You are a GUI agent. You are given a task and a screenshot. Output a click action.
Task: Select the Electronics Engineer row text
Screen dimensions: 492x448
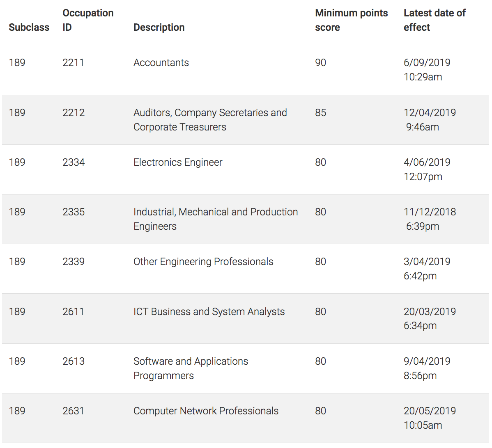(178, 162)
